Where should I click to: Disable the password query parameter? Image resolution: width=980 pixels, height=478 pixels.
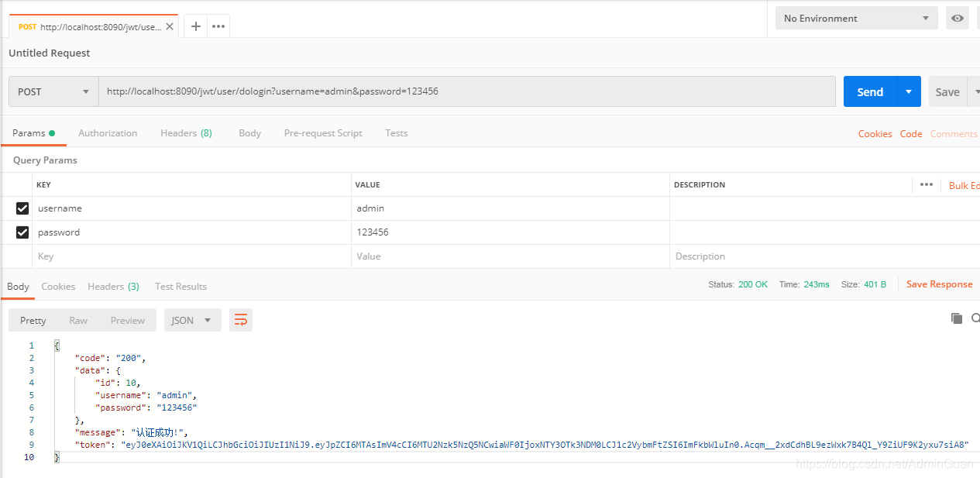22,232
